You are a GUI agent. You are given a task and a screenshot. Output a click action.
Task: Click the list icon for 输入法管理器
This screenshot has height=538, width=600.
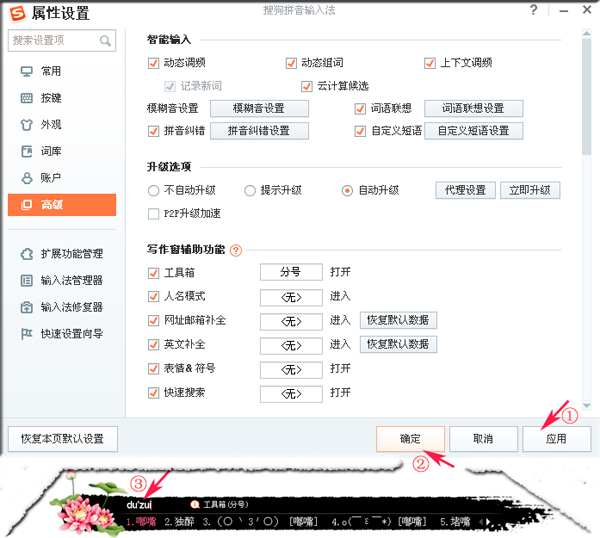pyautogui.click(x=26, y=280)
